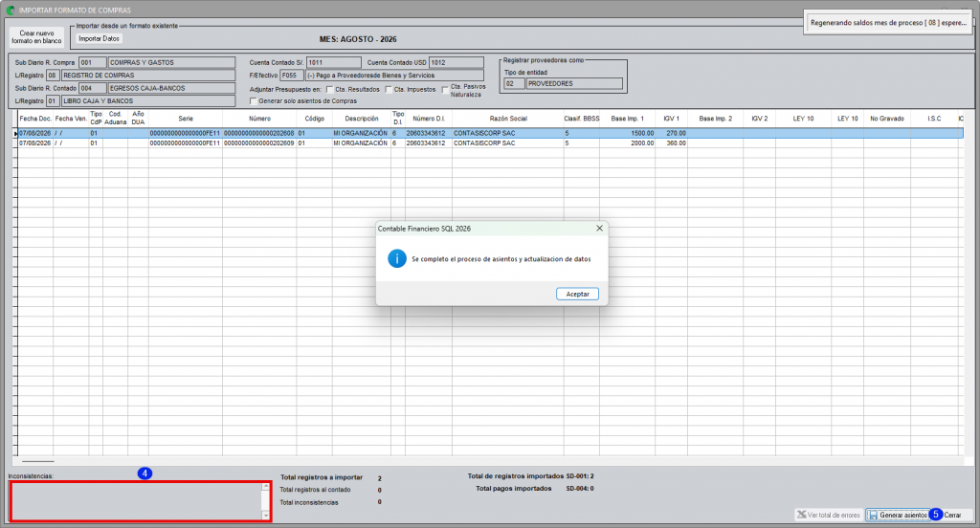Click the application icon in the title bar
Screen dimensions: 980x528
pos(10,10)
